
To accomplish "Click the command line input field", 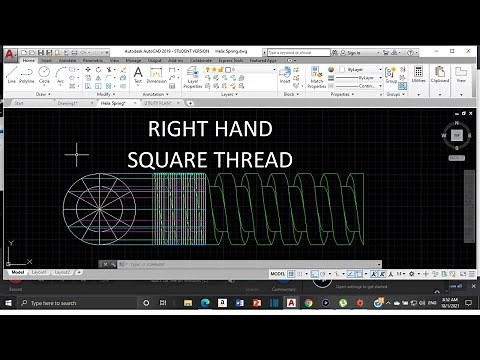I will click(x=248, y=264).
